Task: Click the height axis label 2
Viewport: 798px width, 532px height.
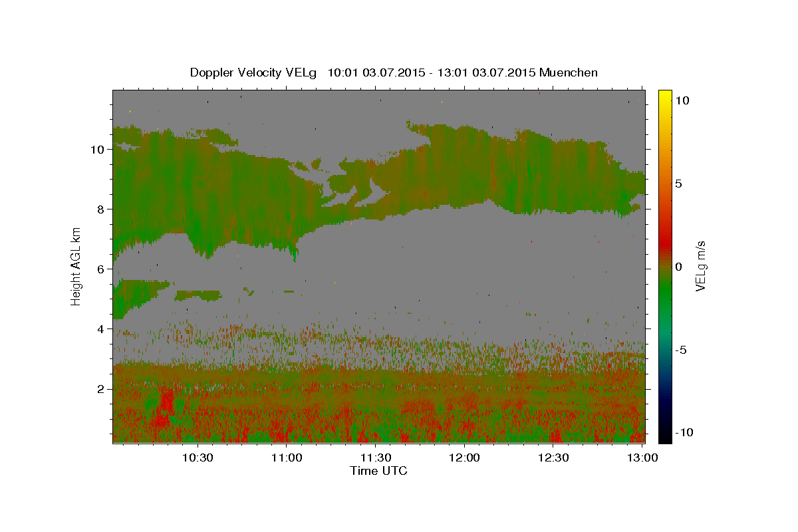Action: 100,389
